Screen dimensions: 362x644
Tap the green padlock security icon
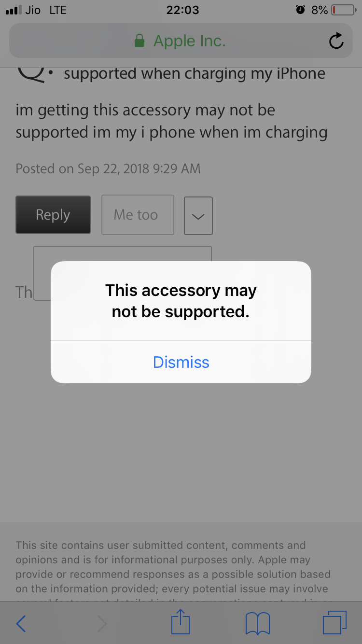coord(139,41)
